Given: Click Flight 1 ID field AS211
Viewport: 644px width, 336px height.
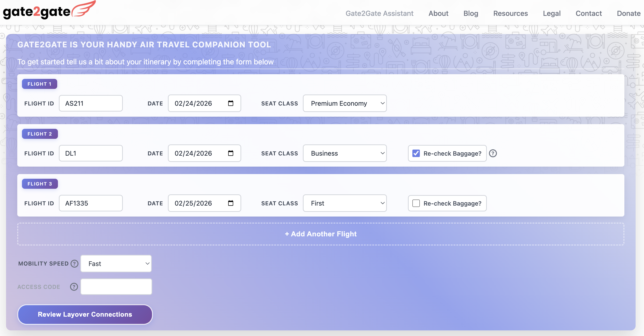Looking at the screenshot, I should (91, 103).
